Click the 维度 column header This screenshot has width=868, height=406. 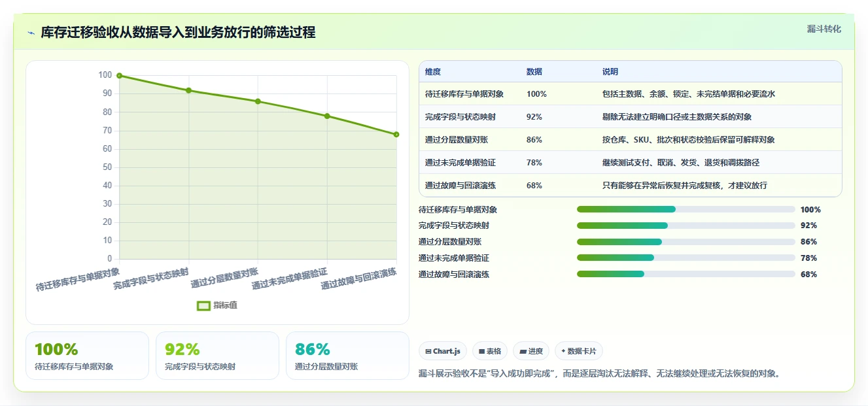point(433,72)
